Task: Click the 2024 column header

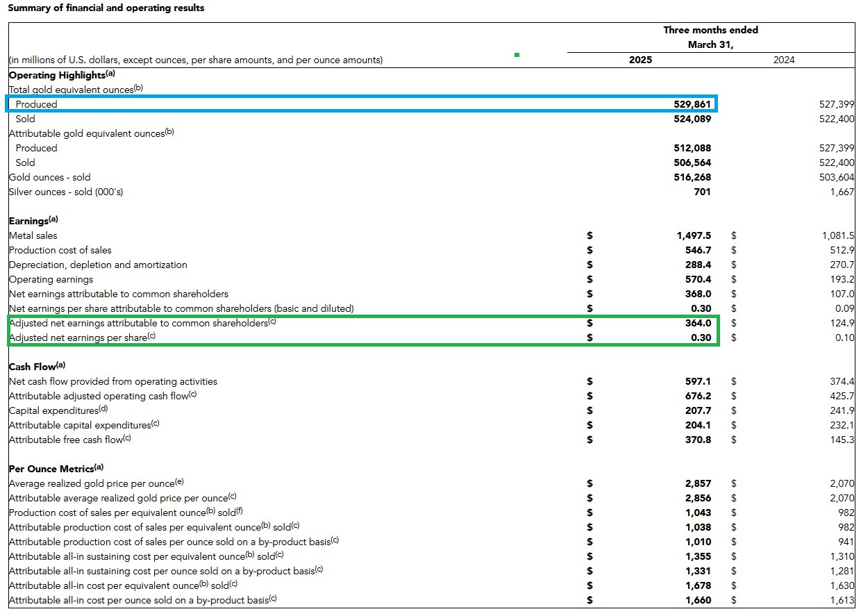Action: (784, 60)
